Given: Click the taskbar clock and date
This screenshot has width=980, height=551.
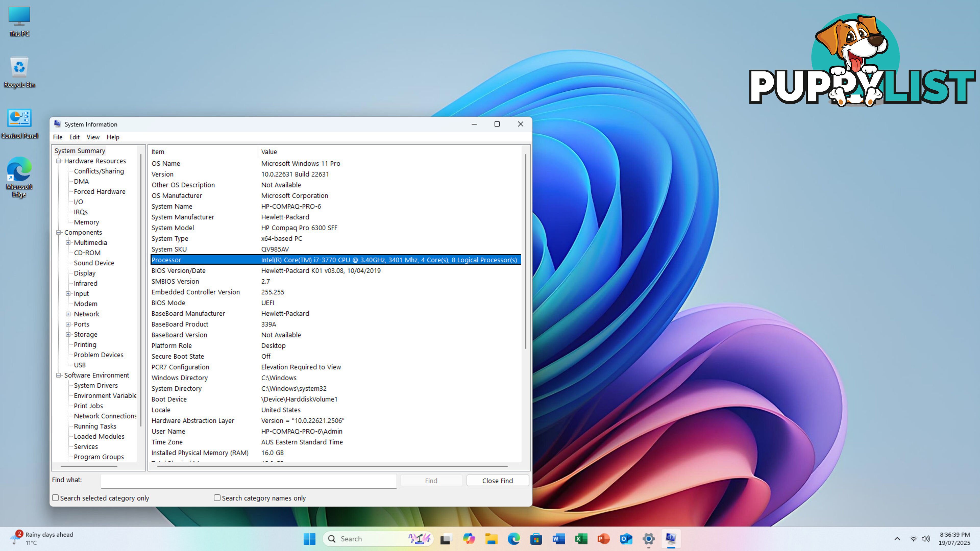Looking at the screenshot, I should [x=954, y=539].
